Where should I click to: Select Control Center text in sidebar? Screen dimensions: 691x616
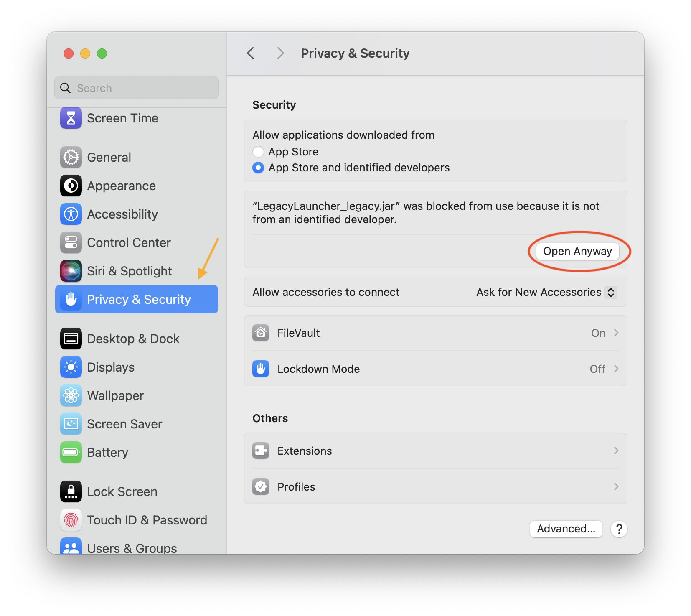click(129, 243)
